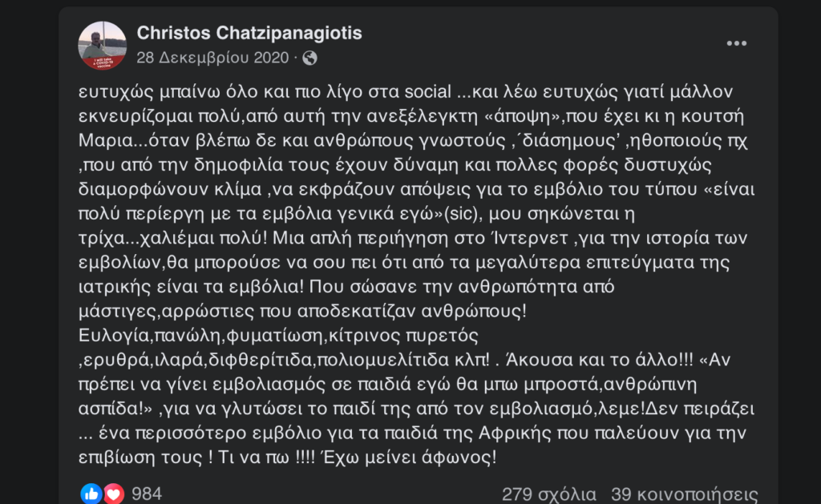Open the Christos Chatzipanagiotis profile name link

[x=249, y=33]
